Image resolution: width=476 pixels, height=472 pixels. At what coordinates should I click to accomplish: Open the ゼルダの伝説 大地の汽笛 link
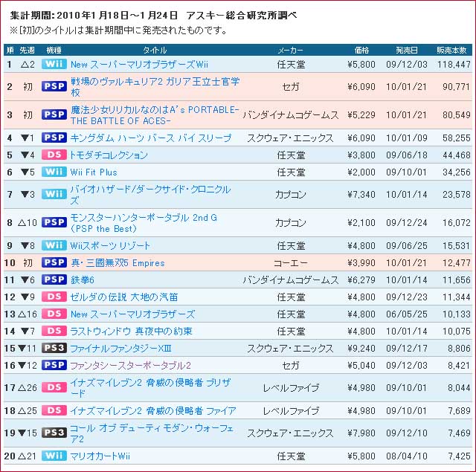(x=124, y=297)
